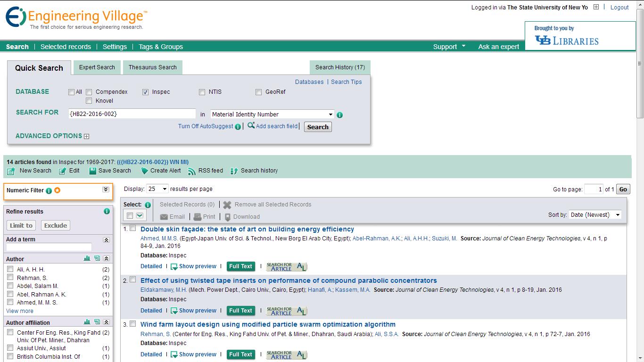
Task: Click the Material Identity Number info icon
Action: coord(340,115)
